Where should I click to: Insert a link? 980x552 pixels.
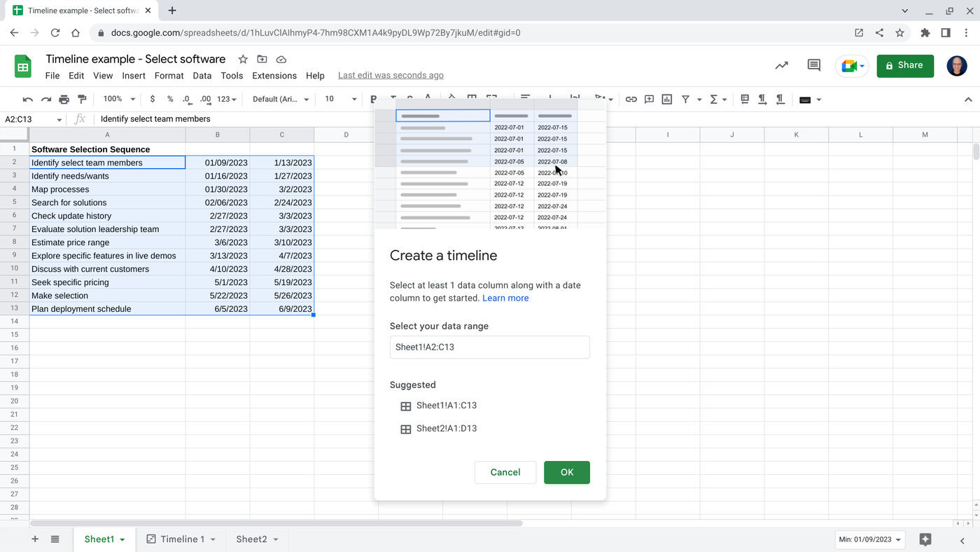(631, 99)
